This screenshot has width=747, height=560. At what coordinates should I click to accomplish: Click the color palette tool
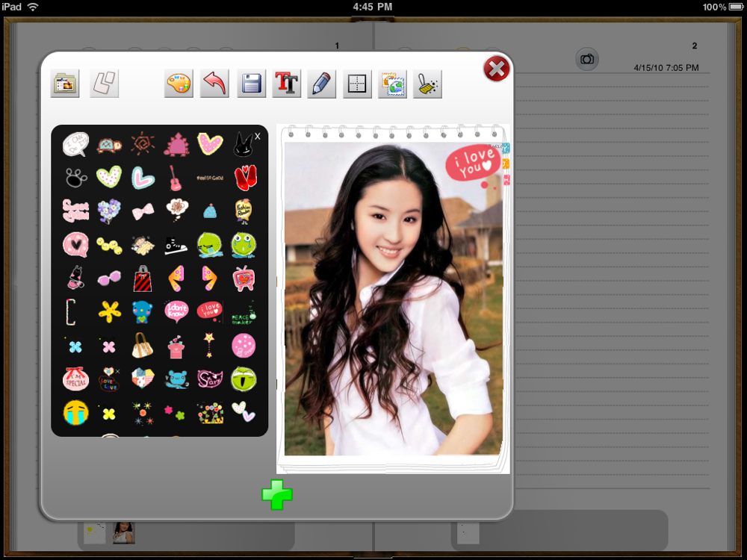pyautogui.click(x=179, y=84)
